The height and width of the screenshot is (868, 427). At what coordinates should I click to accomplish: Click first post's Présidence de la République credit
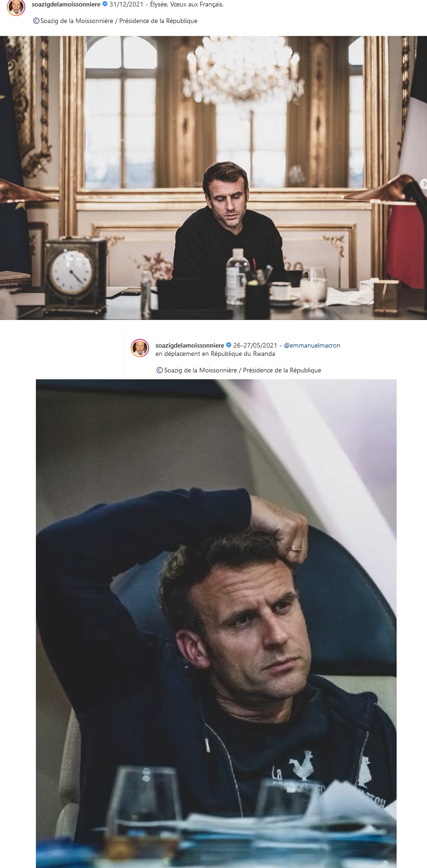158,21
